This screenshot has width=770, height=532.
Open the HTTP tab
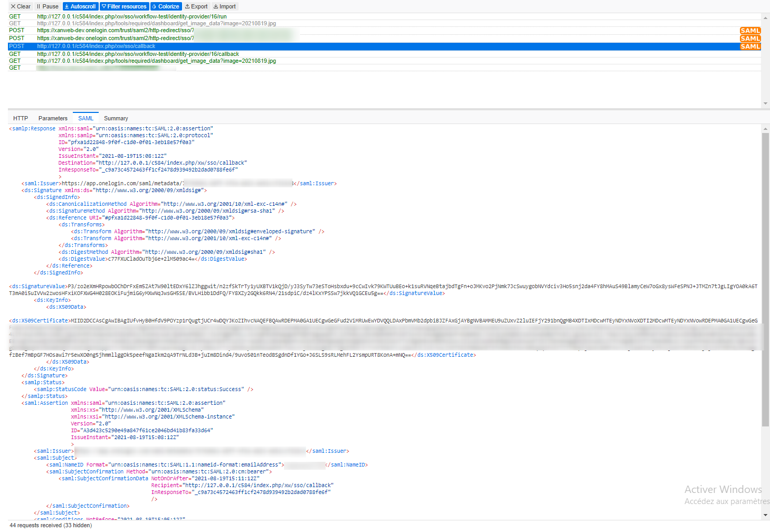pos(21,118)
